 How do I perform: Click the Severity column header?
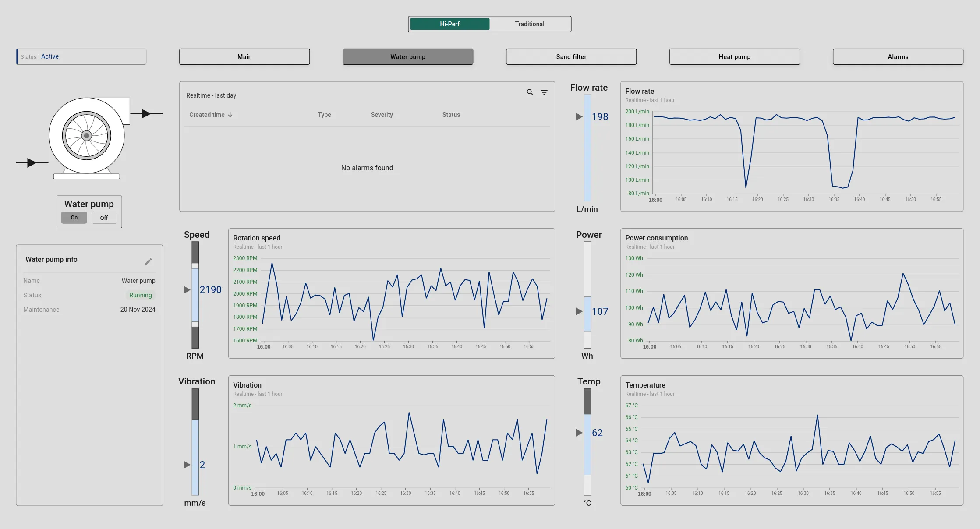[x=382, y=115]
